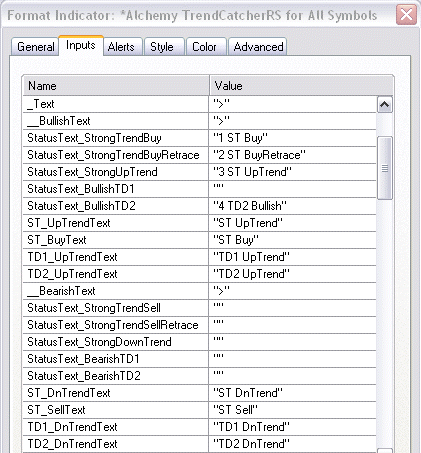Select TD2_DnTrendText name cell
This screenshot has height=453, width=421.
pos(116,444)
